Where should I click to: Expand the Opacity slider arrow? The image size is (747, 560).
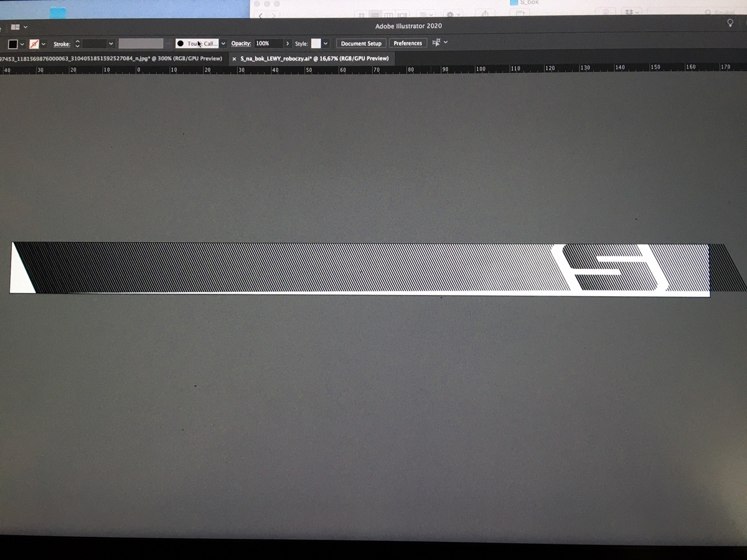click(x=287, y=44)
